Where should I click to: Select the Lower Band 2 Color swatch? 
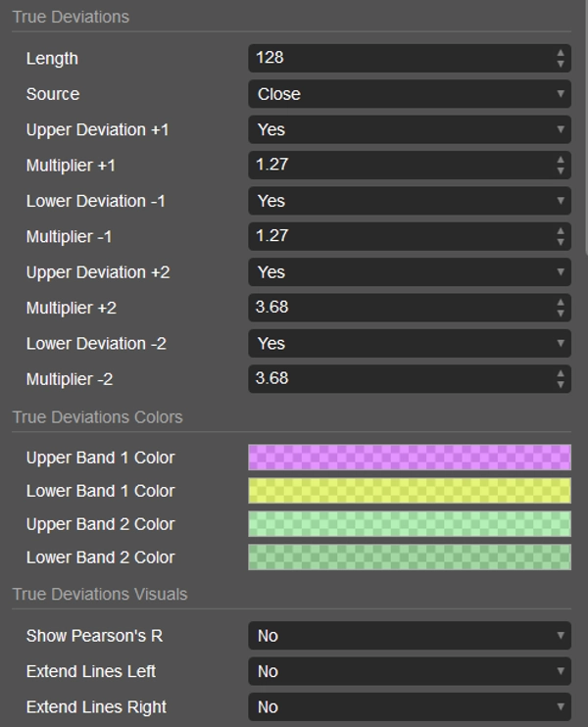(409, 557)
